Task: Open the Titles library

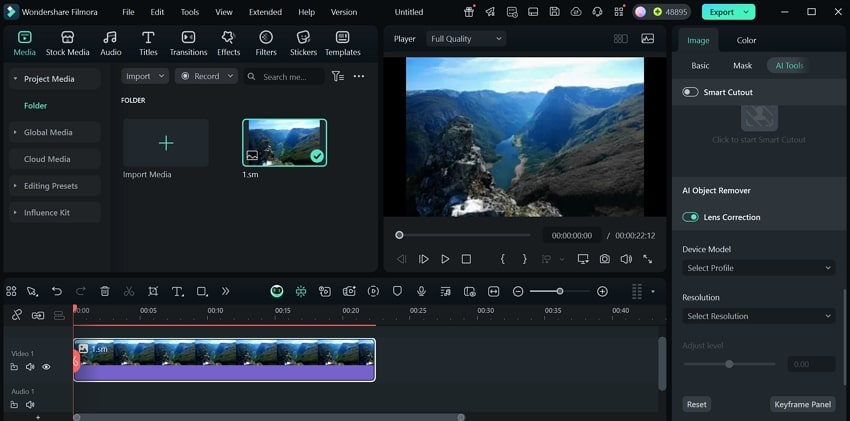Action: (148, 43)
